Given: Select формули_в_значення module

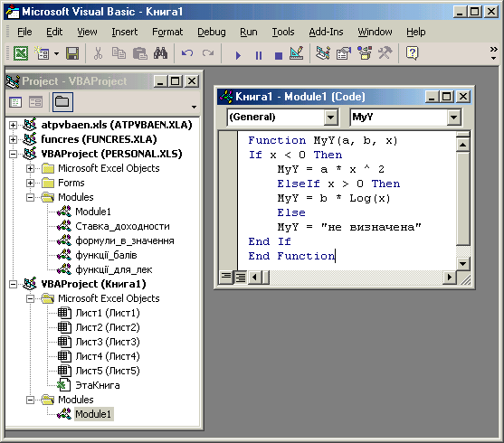Looking at the screenshot, I should (125, 240).
